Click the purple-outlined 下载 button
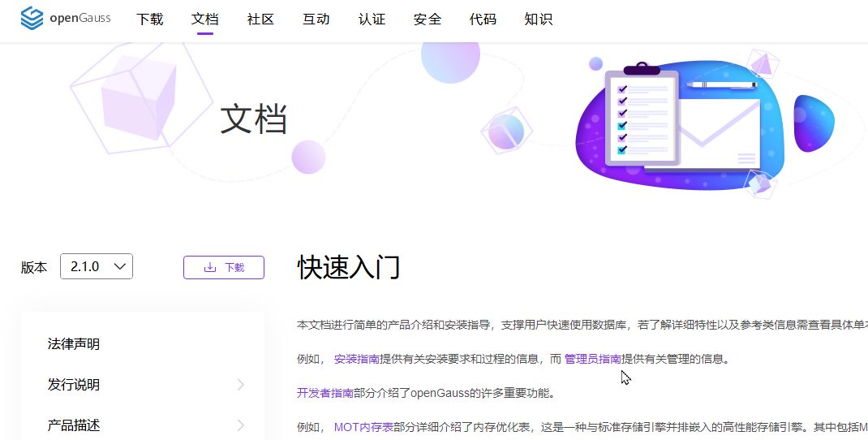868x440 pixels. [224, 268]
